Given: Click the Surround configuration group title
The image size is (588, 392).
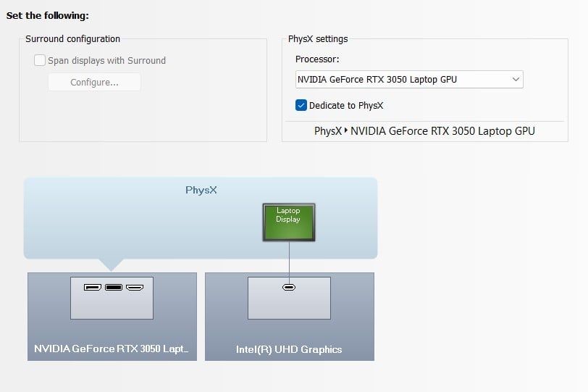Looking at the screenshot, I should 72,39.
